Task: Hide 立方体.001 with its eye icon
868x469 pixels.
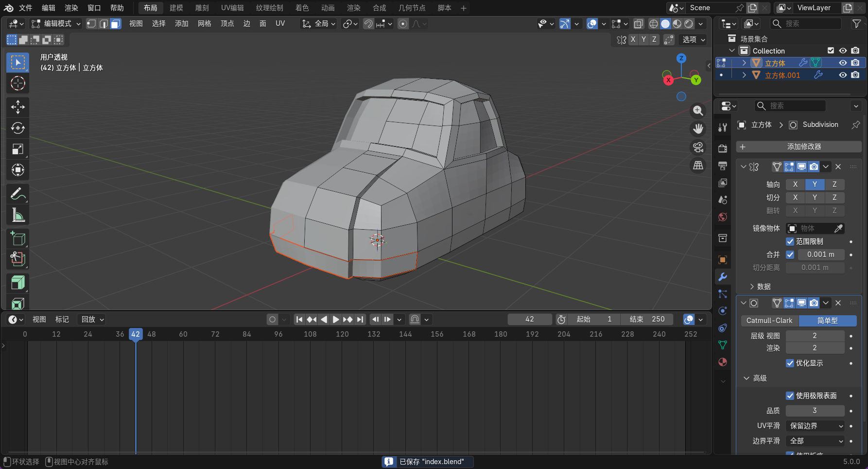Action: click(843, 75)
